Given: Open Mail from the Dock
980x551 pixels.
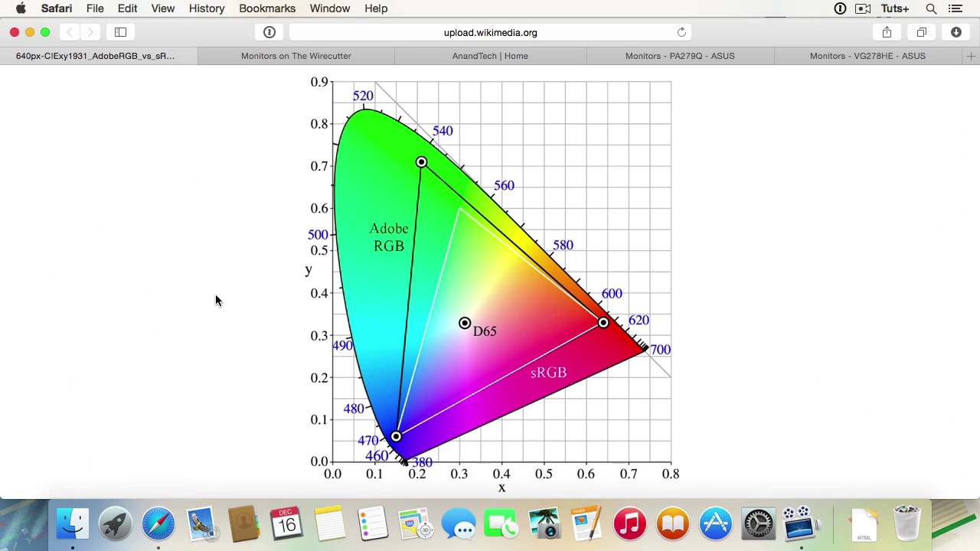Looking at the screenshot, I should tap(201, 524).
